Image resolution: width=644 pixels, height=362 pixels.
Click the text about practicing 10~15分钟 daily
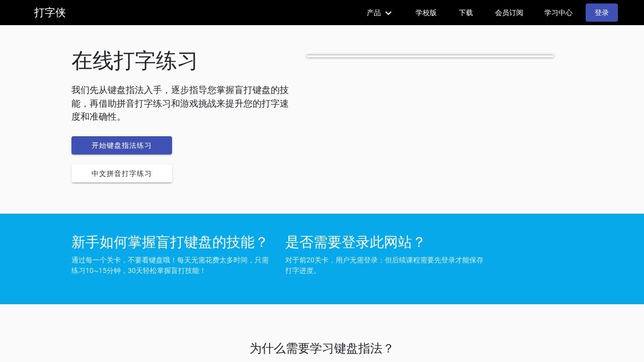point(170,265)
